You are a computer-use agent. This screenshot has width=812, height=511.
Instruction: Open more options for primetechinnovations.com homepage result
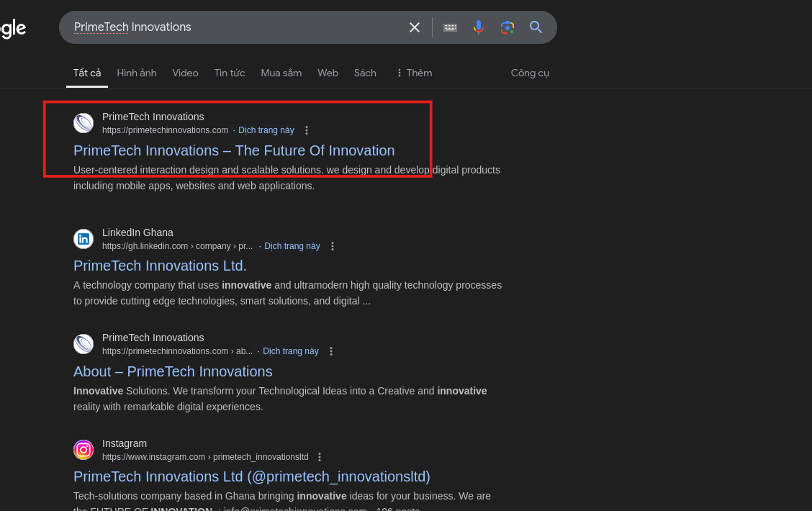[307, 130]
